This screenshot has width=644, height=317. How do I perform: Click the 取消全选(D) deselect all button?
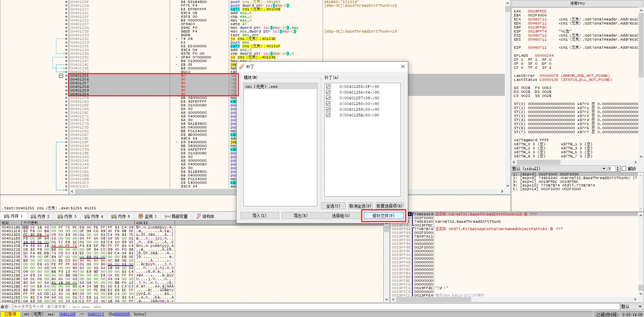pos(360,206)
